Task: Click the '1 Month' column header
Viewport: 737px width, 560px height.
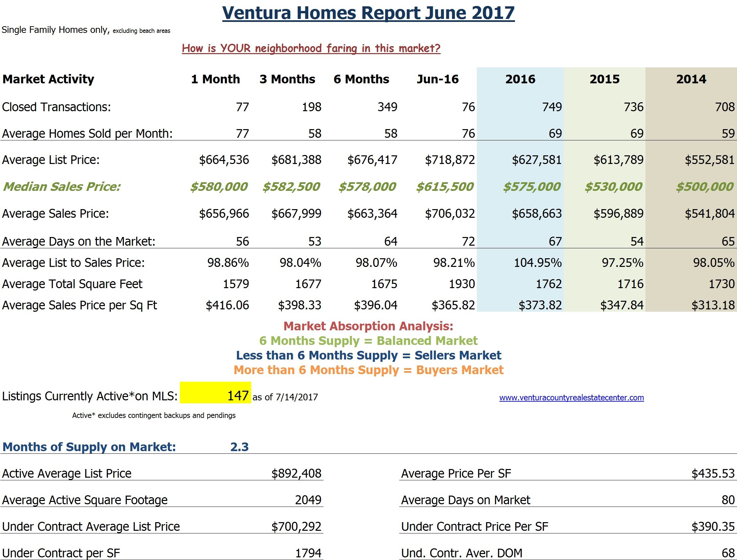Action: 216,79
